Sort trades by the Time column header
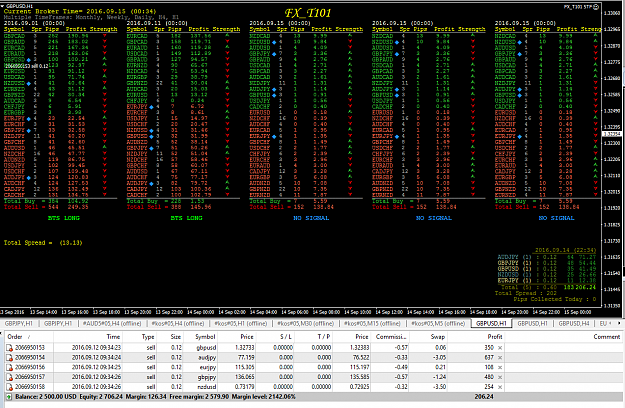The height and width of the screenshot is (408, 625). [x=88, y=337]
